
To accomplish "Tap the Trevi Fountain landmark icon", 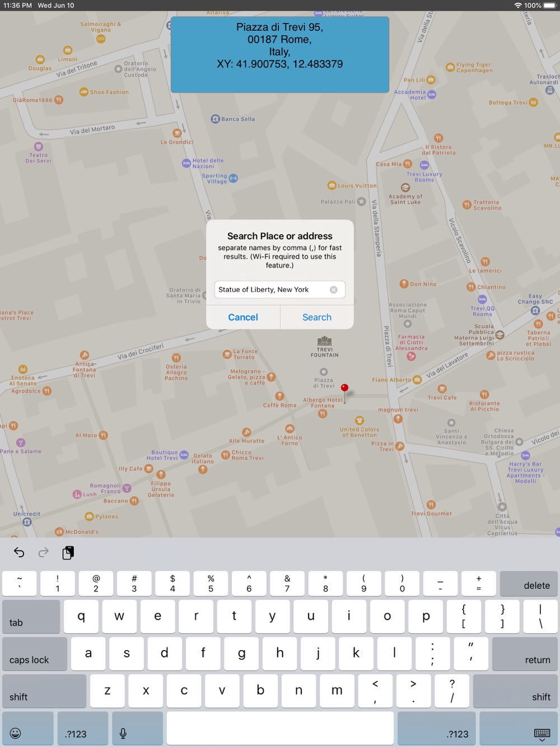I will 324,340.
